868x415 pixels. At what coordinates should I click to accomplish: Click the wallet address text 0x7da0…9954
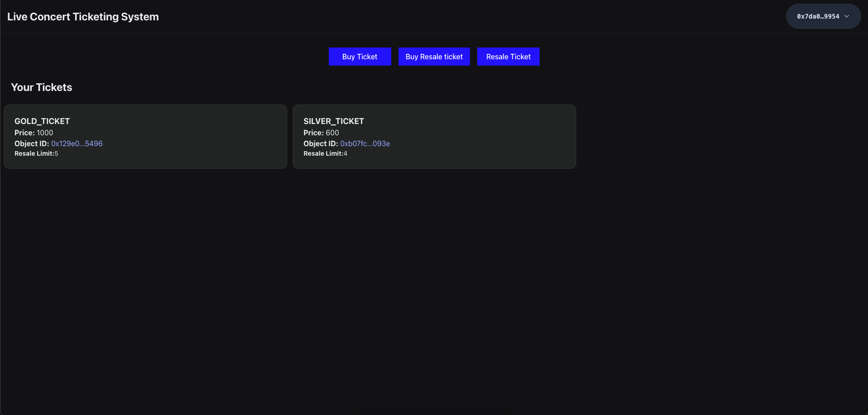(818, 16)
